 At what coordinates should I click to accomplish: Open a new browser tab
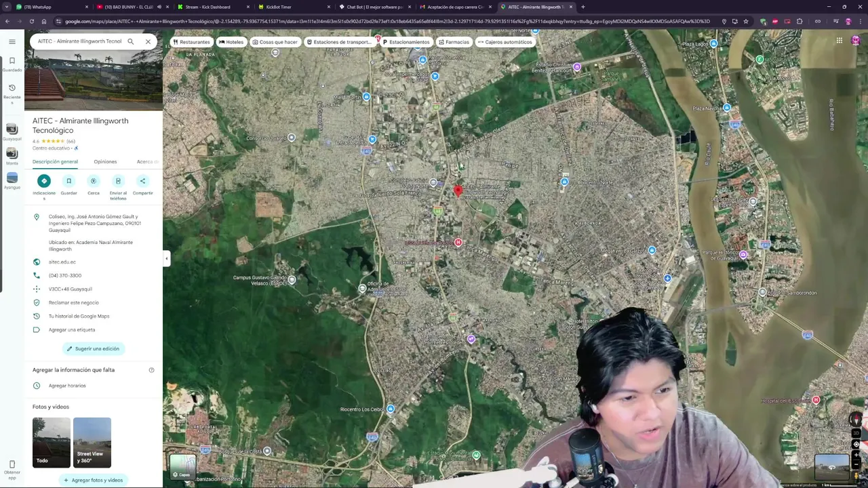click(x=583, y=7)
